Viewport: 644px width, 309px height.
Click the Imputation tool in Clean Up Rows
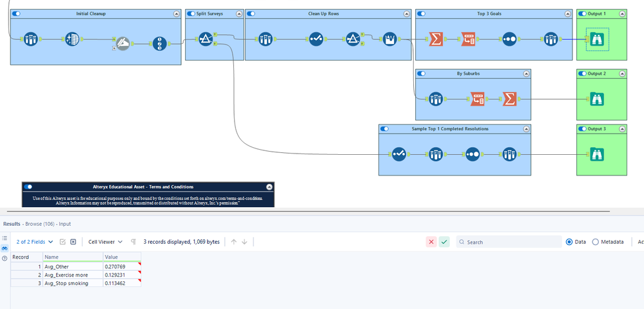pos(390,39)
